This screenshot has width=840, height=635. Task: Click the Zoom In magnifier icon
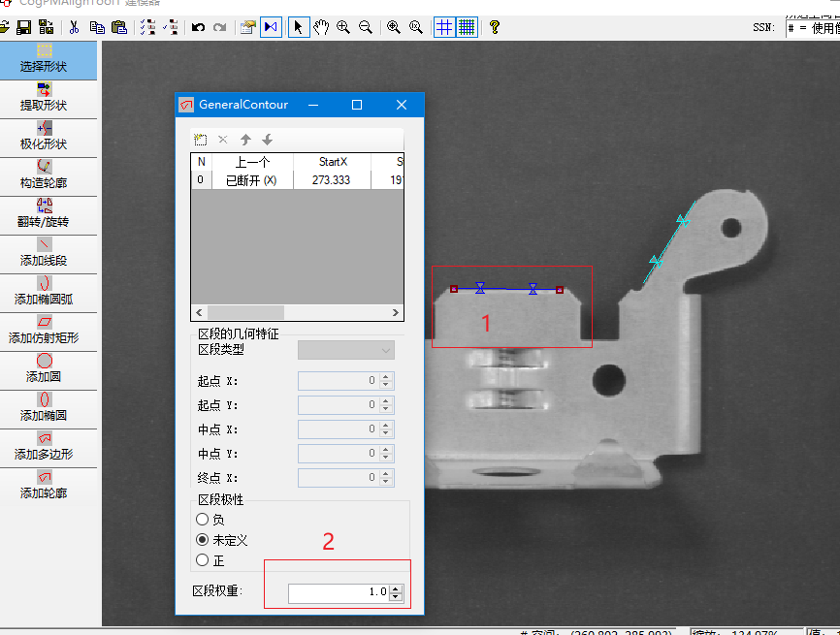pyautogui.click(x=342, y=27)
